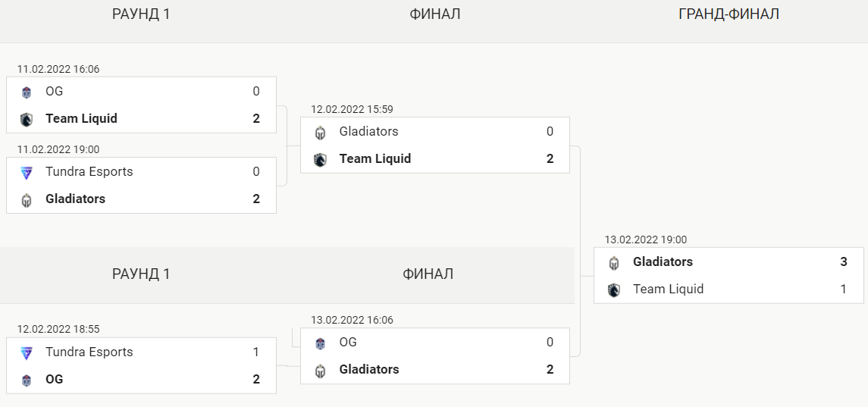
Task: Open the bold OG link in the lower-bracket round 1
Action: [x=55, y=379]
